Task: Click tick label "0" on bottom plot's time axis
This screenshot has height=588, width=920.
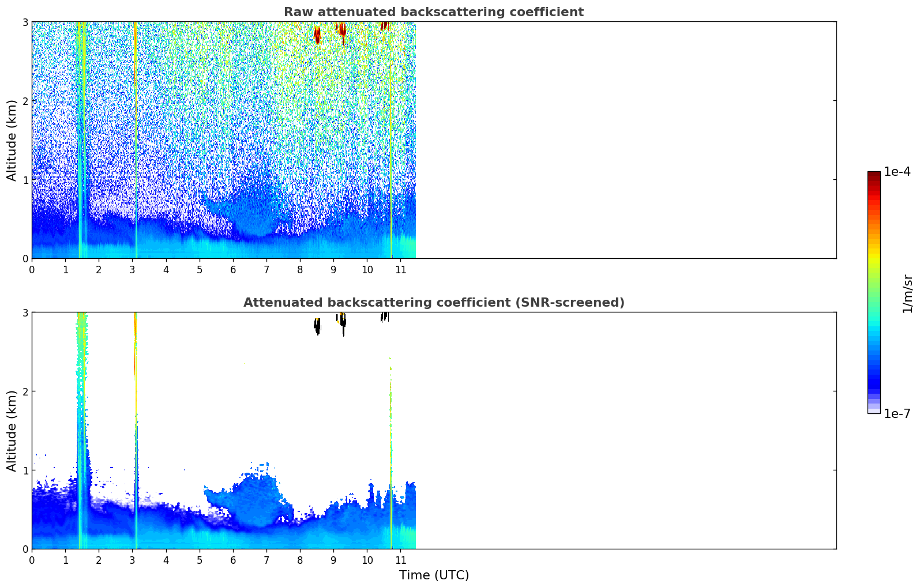Action: pyautogui.click(x=32, y=560)
